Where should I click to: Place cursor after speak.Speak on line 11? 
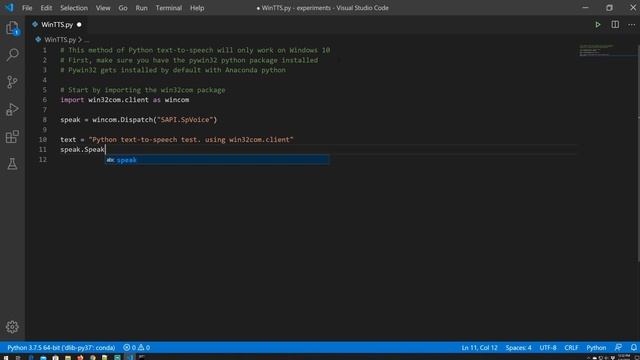[105, 149]
